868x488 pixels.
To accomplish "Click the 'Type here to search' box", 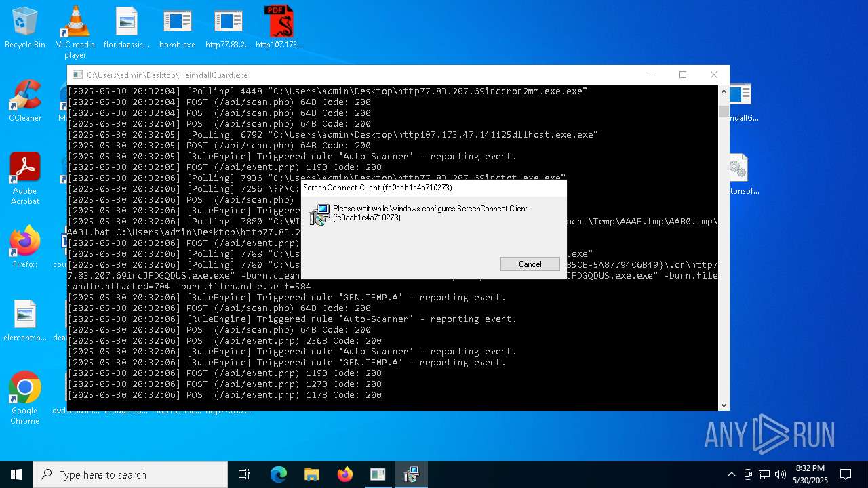I will pos(130,474).
